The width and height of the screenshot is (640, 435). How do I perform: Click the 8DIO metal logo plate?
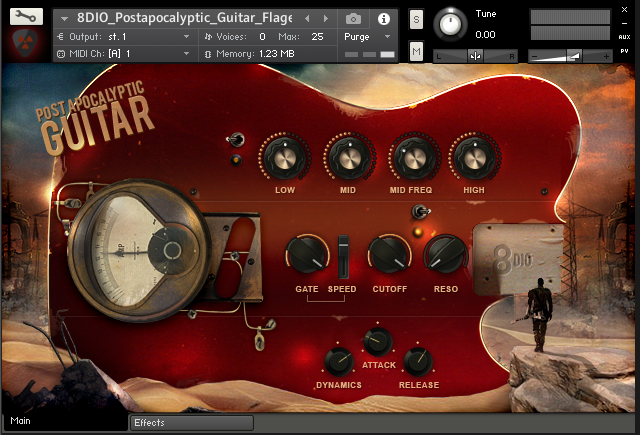tap(518, 260)
